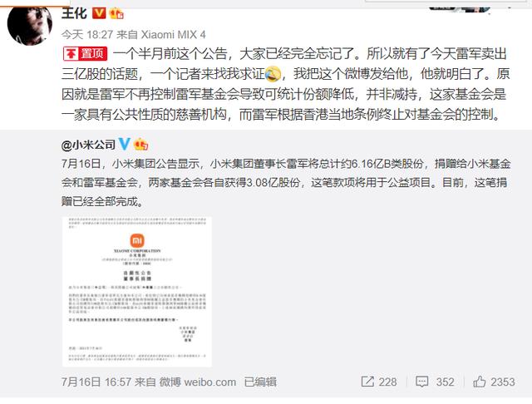Click the laughing-crying emoji in the post
The height and width of the screenshot is (404, 532).
[x=273, y=74]
